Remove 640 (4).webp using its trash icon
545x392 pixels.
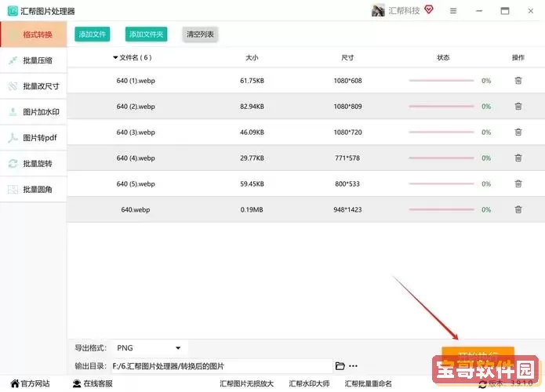[x=518, y=158]
